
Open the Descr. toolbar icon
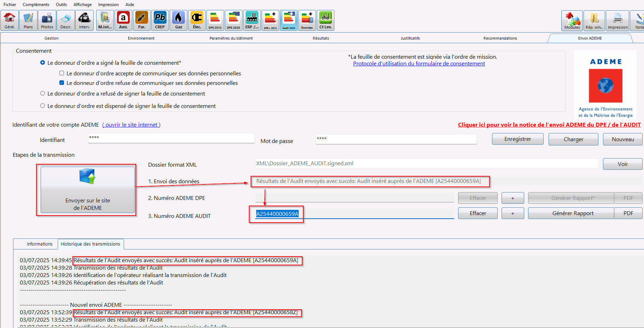tap(66, 21)
